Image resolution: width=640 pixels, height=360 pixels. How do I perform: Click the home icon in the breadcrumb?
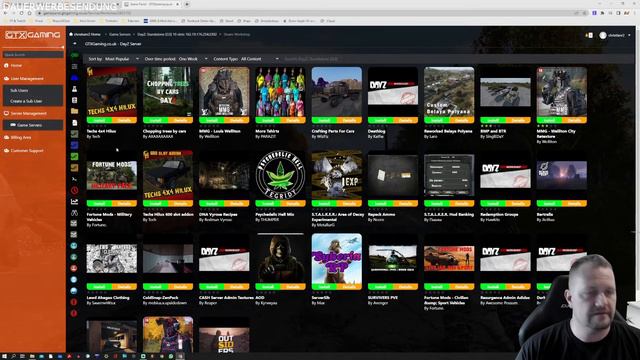[x=71, y=34]
